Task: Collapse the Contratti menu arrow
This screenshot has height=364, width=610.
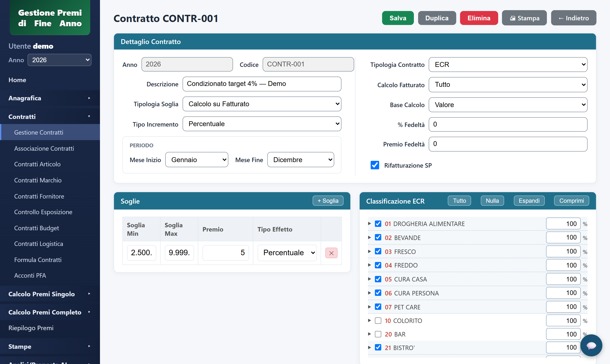Action: [89, 117]
